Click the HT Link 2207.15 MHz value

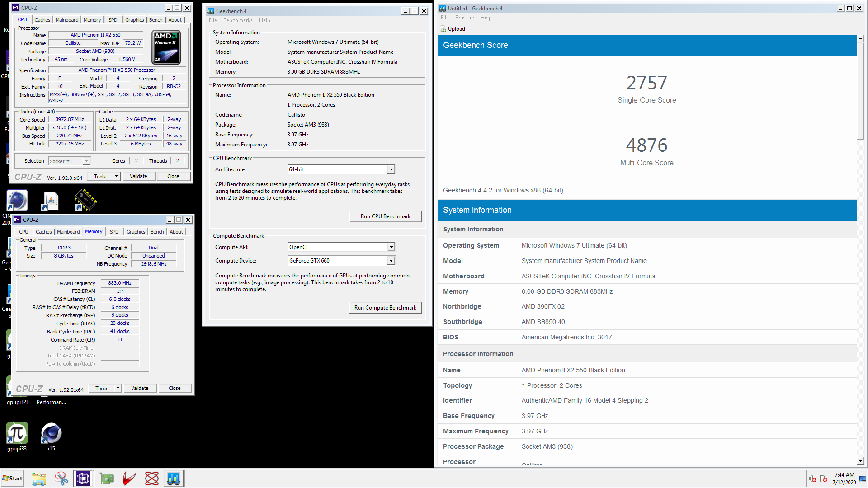[70, 144]
